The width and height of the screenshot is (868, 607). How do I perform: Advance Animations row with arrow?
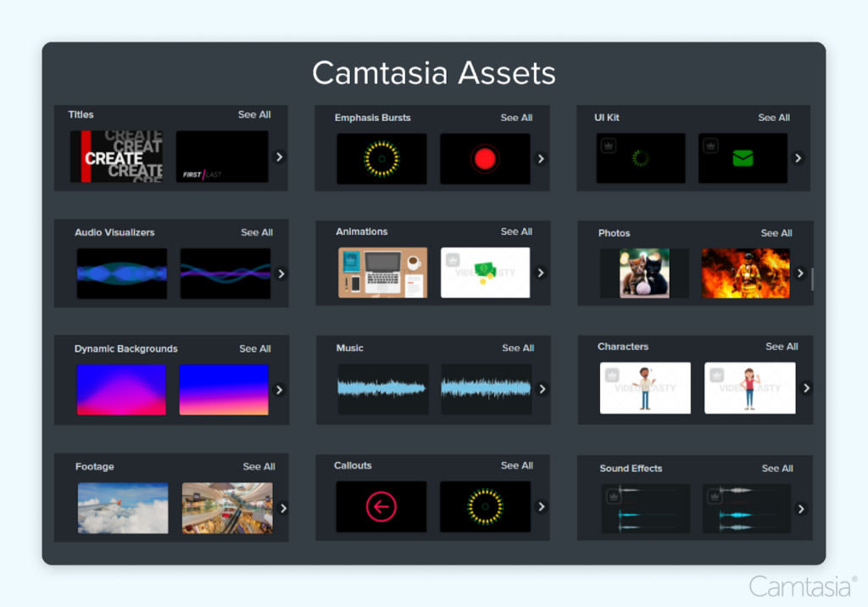[x=541, y=273]
